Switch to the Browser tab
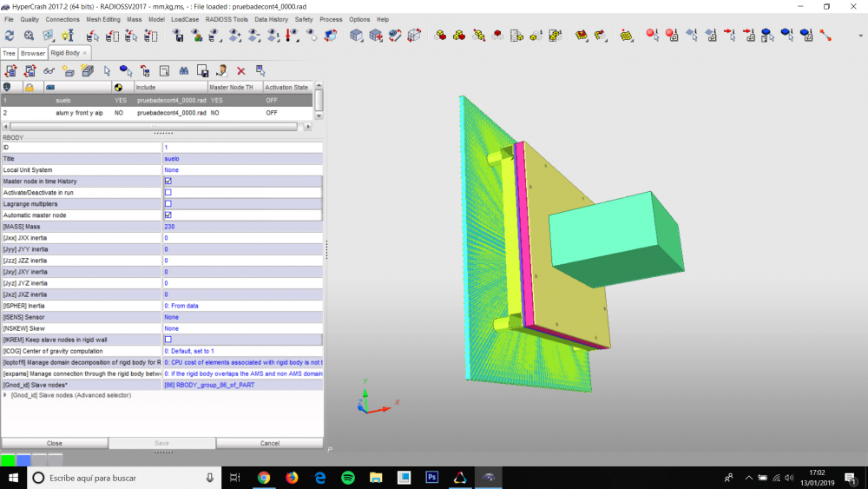 tap(33, 53)
